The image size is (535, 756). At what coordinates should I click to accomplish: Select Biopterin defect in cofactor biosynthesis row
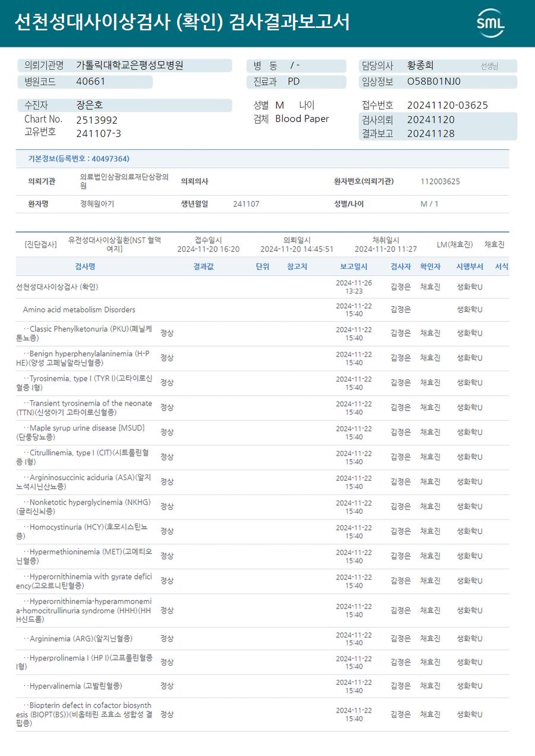coord(262,714)
